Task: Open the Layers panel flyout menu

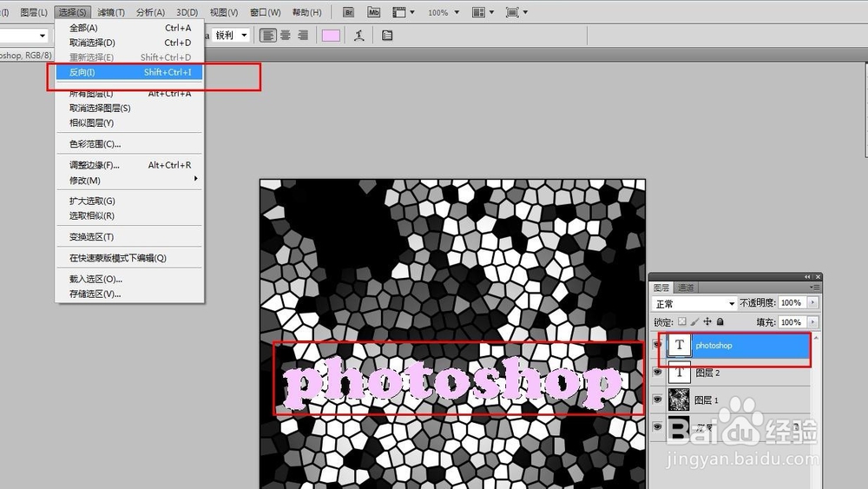Action: pyautogui.click(x=815, y=287)
